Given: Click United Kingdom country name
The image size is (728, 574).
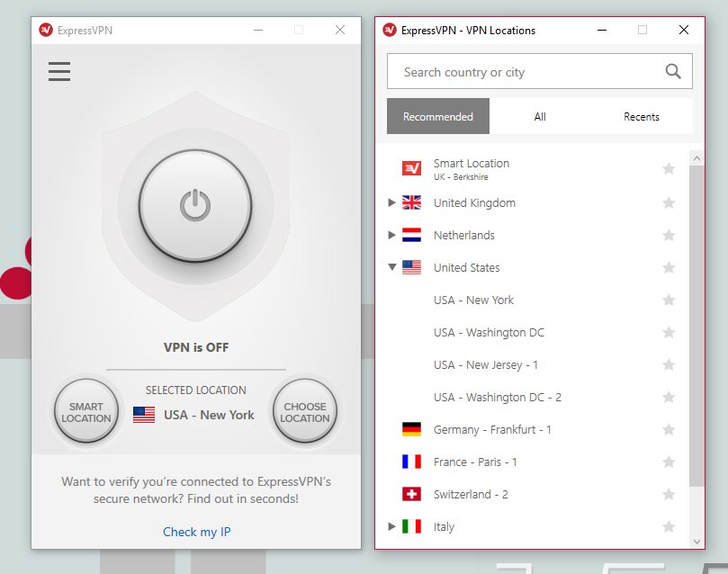Looking at the screenshot, I should click(474, 202).
